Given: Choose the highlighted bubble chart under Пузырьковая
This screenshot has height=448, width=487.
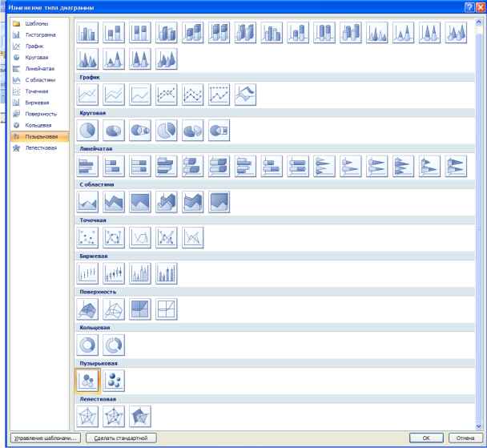Looking at the screenshot, I should pos(87,381).
